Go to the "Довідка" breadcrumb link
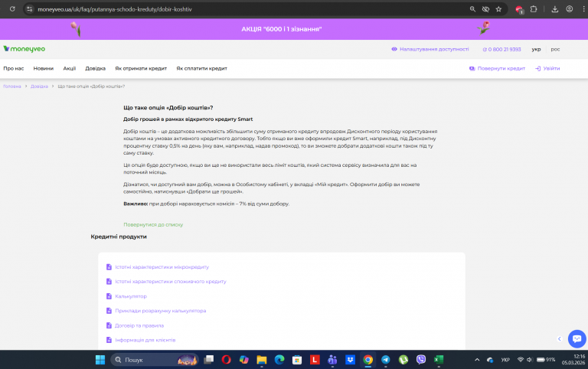Image resolution: width=588 pixels, height=369 pixels. pos(39,87)
